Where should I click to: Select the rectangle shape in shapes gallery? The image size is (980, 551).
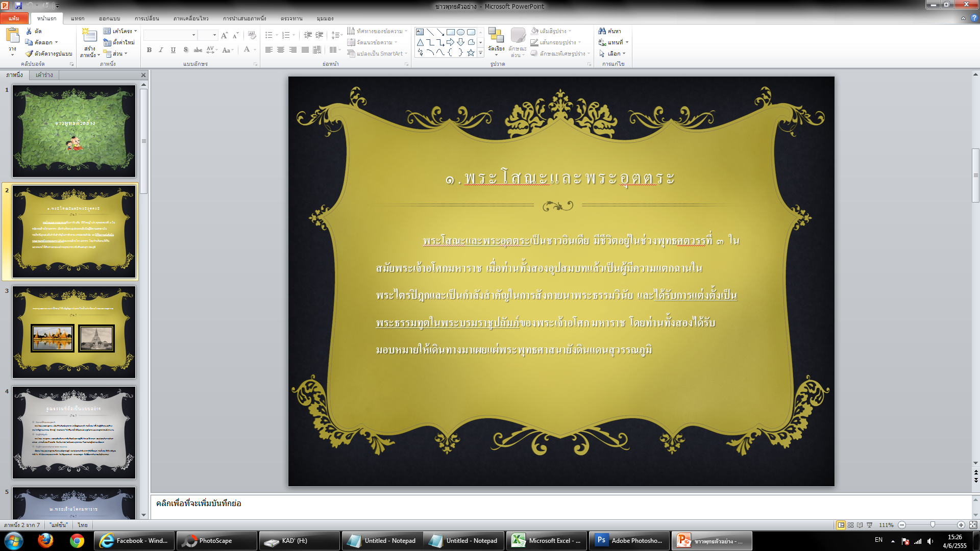[450, 32]
